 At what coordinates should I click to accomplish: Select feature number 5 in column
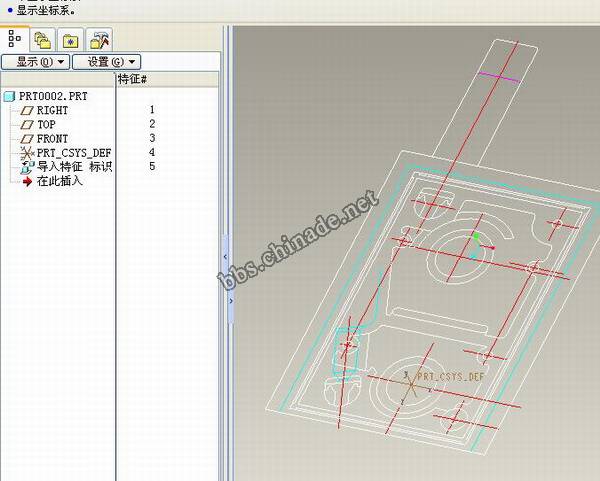pos(152,166)
